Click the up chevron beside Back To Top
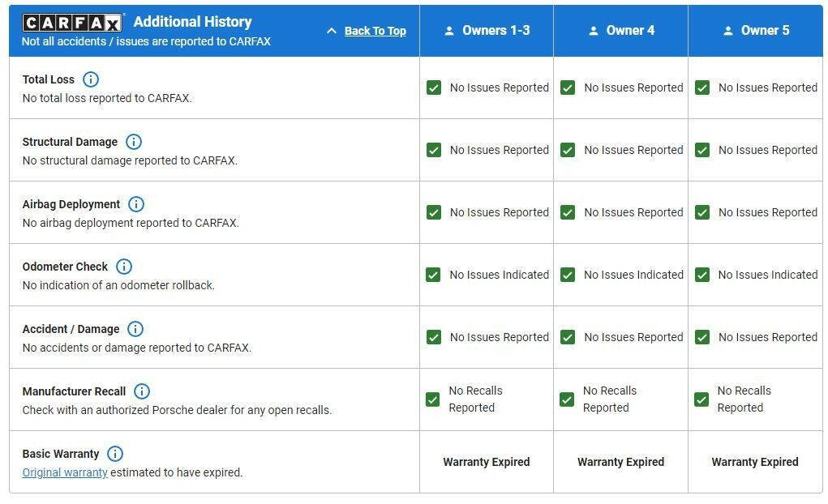Screen dimensions: 828x504 coord(331,31)
